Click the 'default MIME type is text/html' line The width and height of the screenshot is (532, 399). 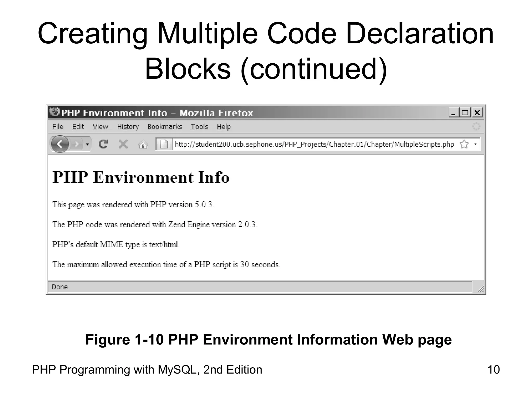pyautogui.click(x=116, y=245)
